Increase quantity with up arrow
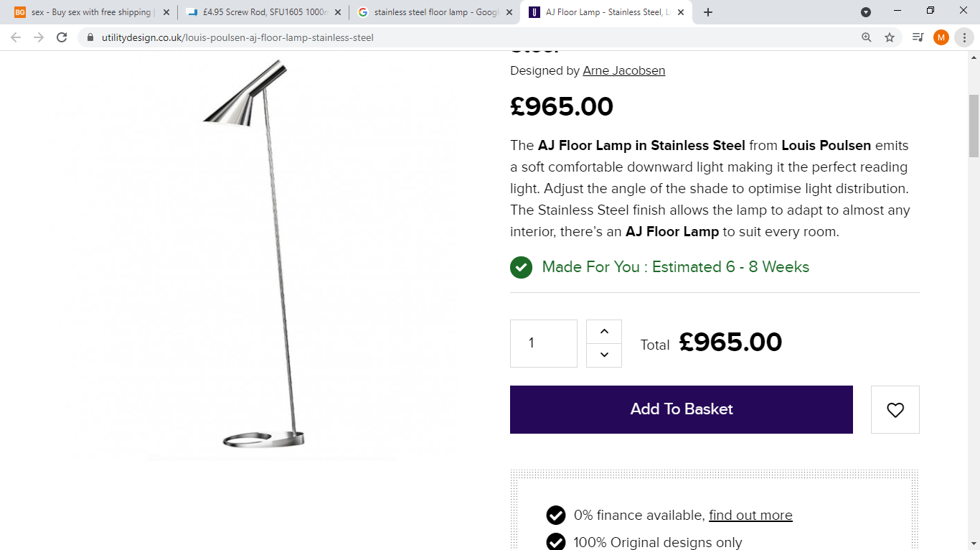 (x=604, y=331)
